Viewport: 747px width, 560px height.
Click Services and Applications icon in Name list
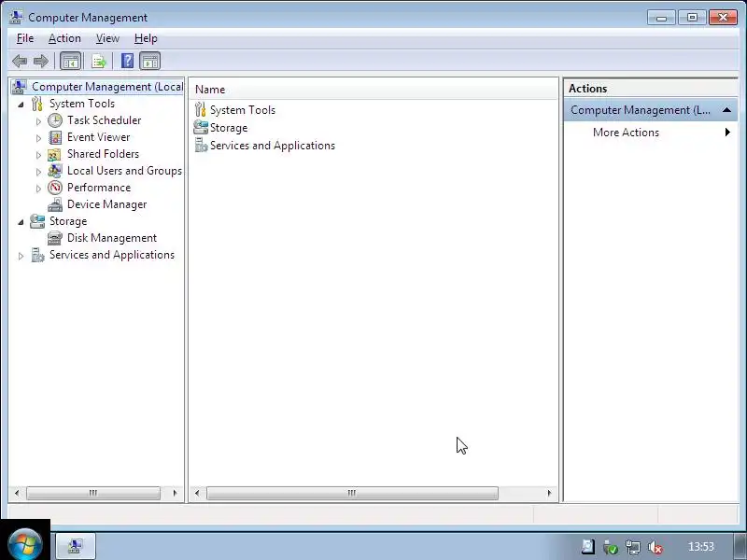(x=201, y=146)
